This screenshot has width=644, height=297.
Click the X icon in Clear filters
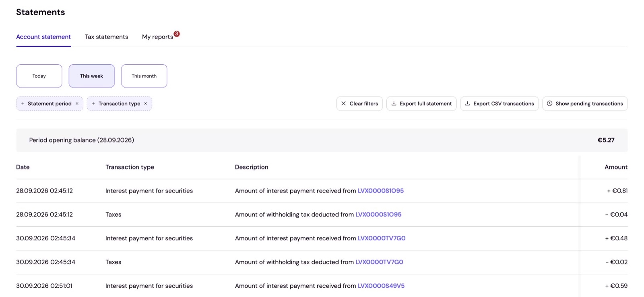point(343,103)
